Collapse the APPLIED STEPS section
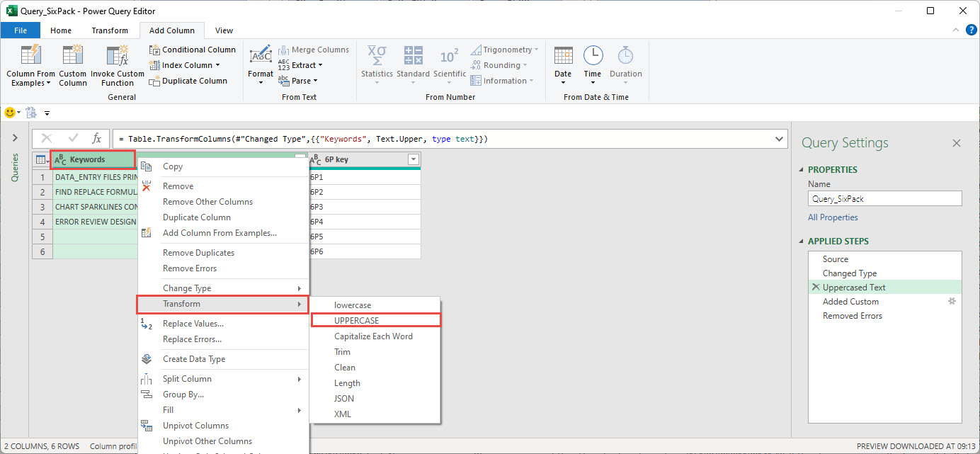The width and height of the screenshot is (980, 454). click(802, 242)
